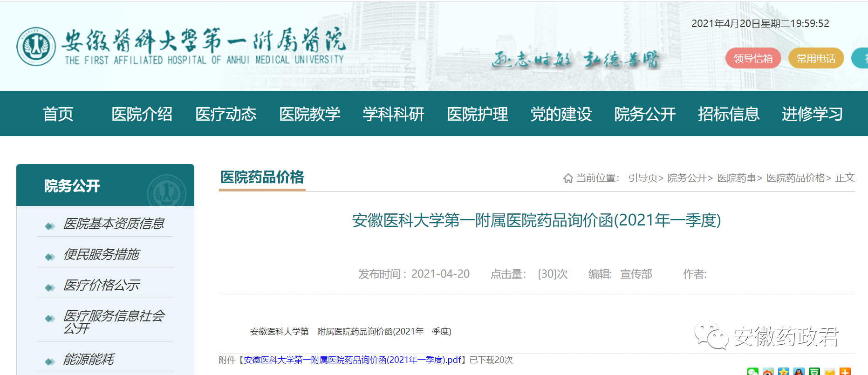Download the 药品询价函 PDF attachment
This screenshot has height=375, width=868.
point(352,360)
